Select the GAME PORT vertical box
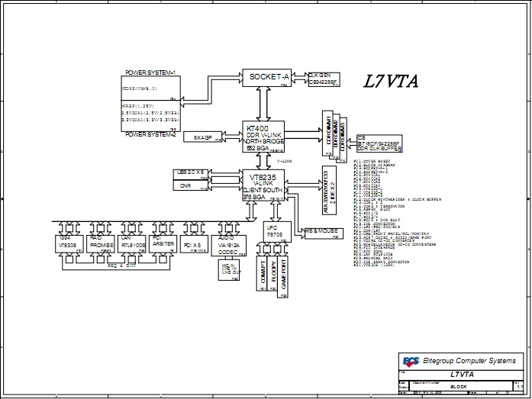Screen dimensions: 532x399 tap(282, 277)
